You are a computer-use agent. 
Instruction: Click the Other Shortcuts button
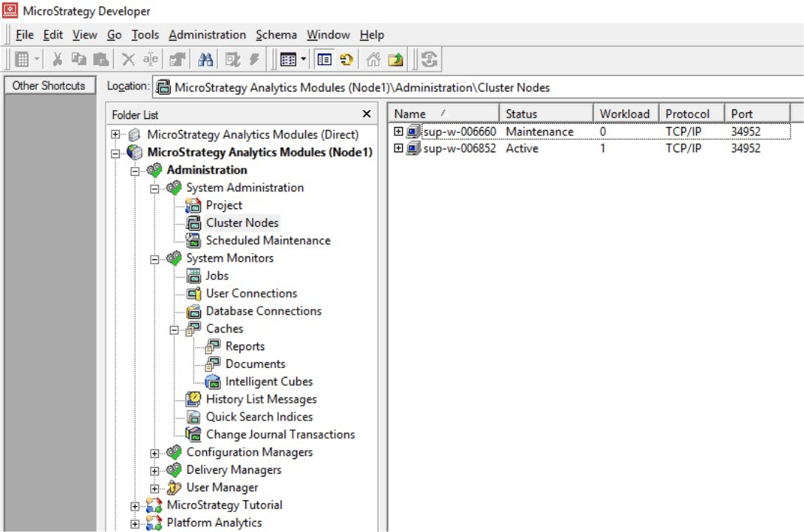[x=50, y=86]
